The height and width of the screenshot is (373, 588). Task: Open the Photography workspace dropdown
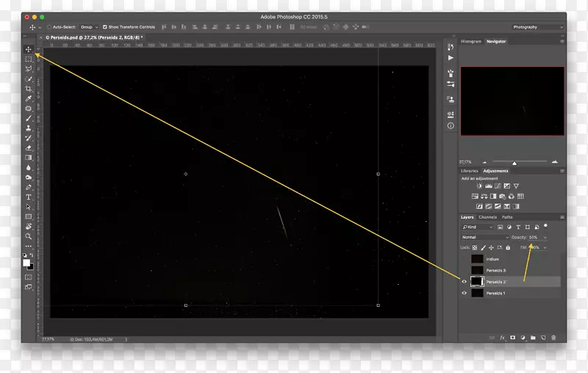click(538, 27)
